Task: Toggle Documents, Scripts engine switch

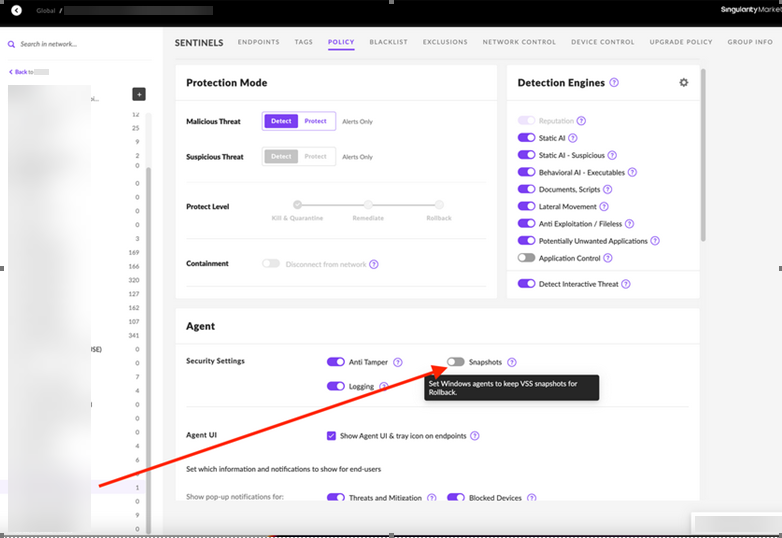Action: 526,189
